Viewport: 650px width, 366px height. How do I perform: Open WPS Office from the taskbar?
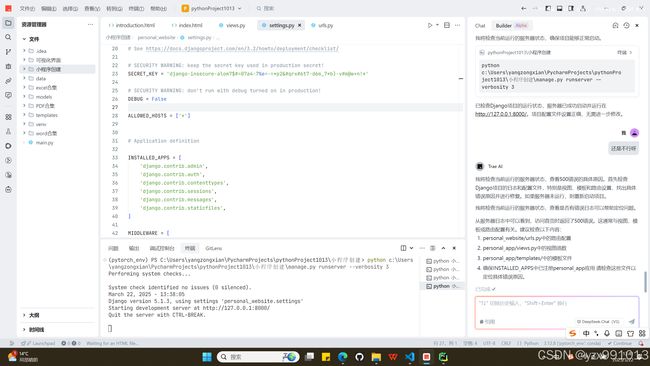(x=393, y=356)
